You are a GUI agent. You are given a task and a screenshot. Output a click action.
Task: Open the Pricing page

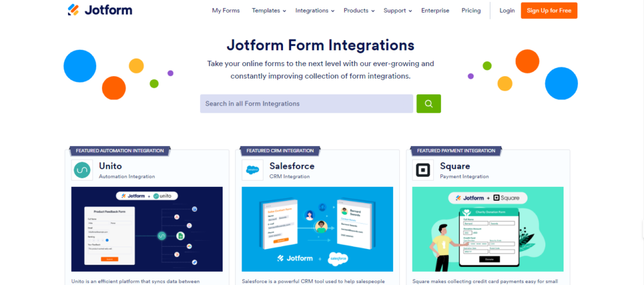coord(471,11)
